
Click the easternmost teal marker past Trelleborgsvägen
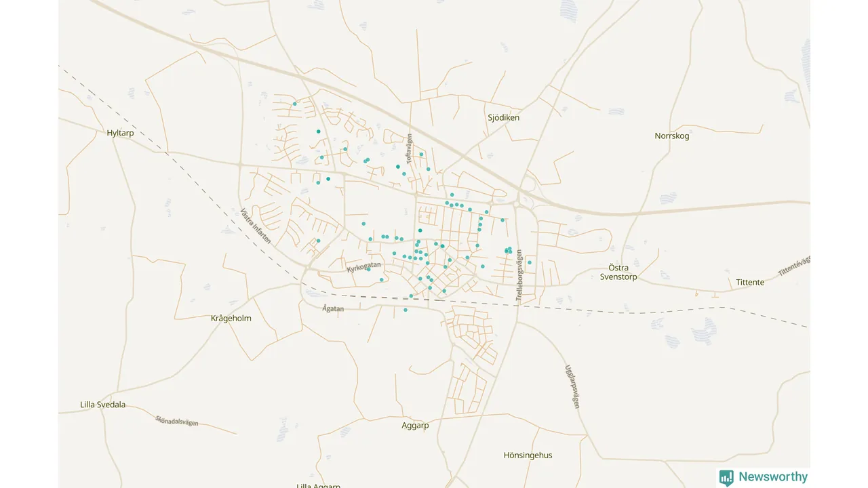pos(529,262)
